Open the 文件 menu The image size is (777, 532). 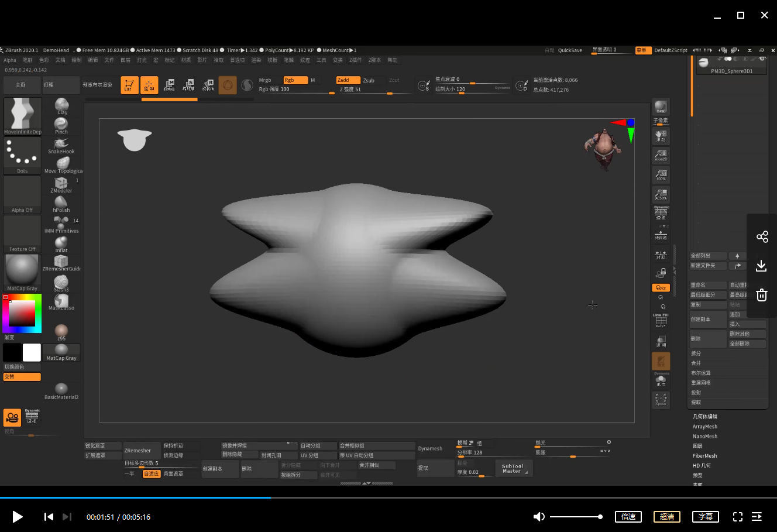pyautogui.click(x=109, y=60)
